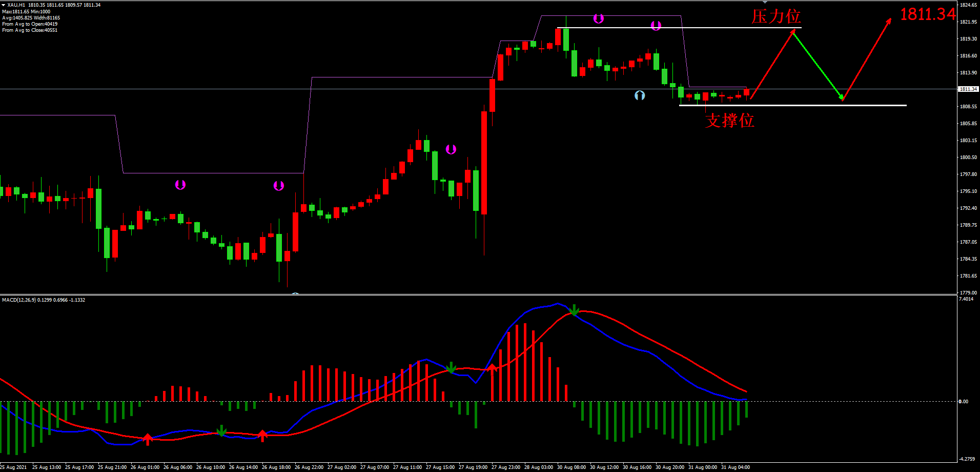Viewport: 980px width, 472px height.
Task: Click 1795.10 on the price scale
Action: tap(968, 191)
